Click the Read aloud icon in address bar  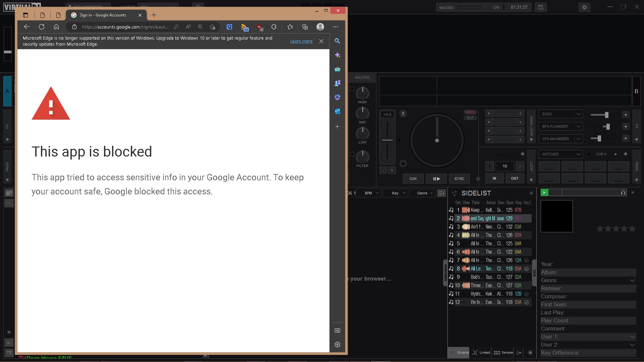pyautogui.click(x=188, y=27)
